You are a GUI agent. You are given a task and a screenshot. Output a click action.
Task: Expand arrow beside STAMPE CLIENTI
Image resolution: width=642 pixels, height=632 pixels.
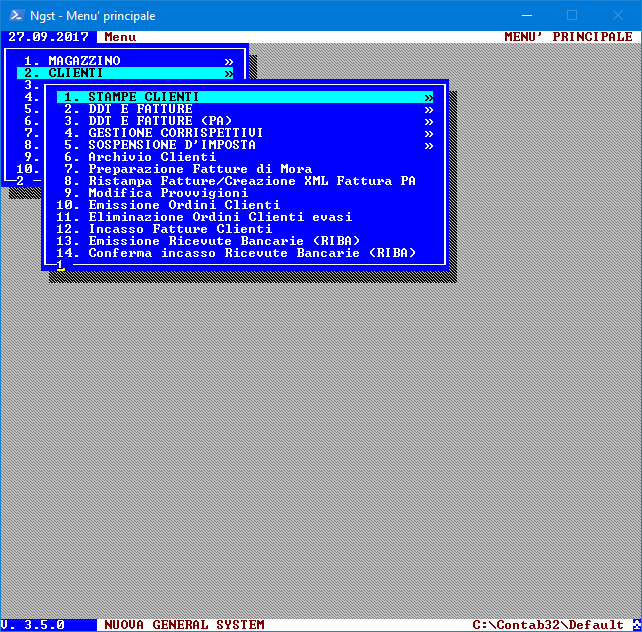point(429,97)
